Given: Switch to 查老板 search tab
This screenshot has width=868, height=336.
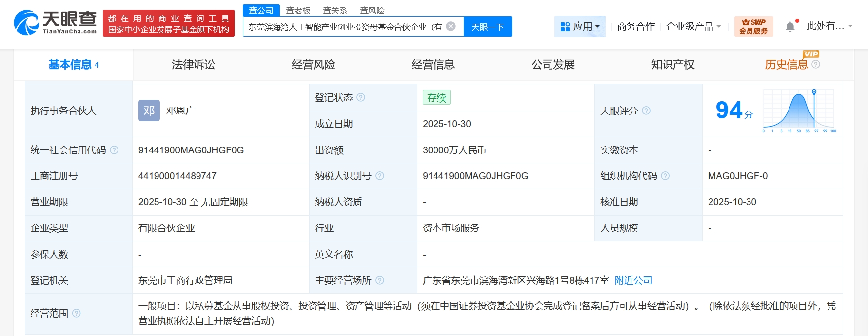Looking at the screenshot, I should (298, 10).
